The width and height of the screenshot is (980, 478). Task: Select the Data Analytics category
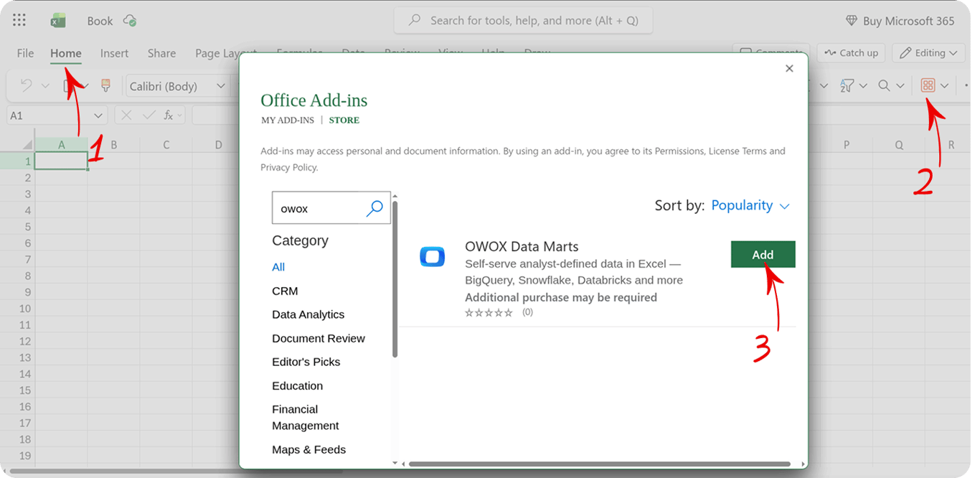coord(308,315)
